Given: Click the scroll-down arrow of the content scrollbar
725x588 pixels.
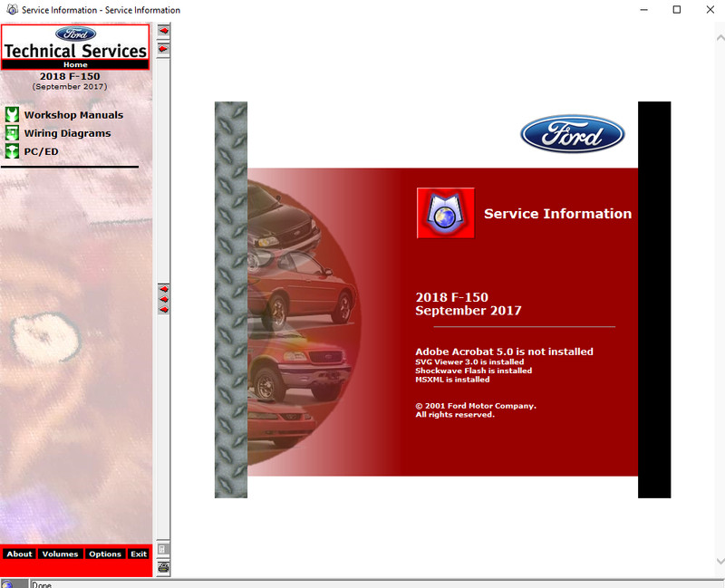Looking at the screenshot, I should [x=720, y=561].
